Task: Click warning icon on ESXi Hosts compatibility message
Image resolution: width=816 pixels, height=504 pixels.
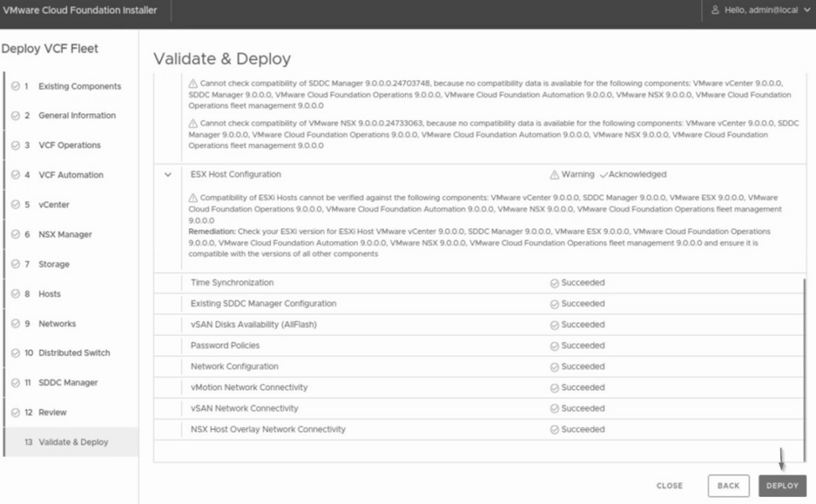Action: pos(193,197)
